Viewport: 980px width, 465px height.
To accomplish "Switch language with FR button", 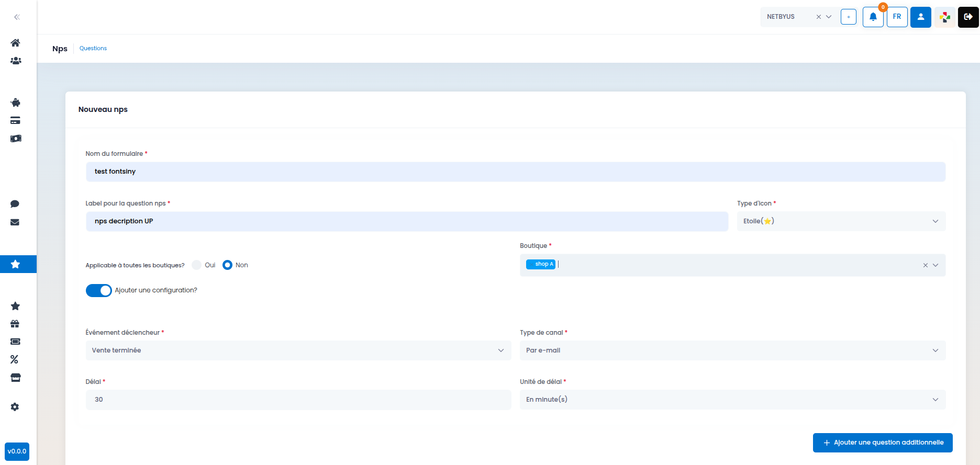I will [x=897, y=17].
